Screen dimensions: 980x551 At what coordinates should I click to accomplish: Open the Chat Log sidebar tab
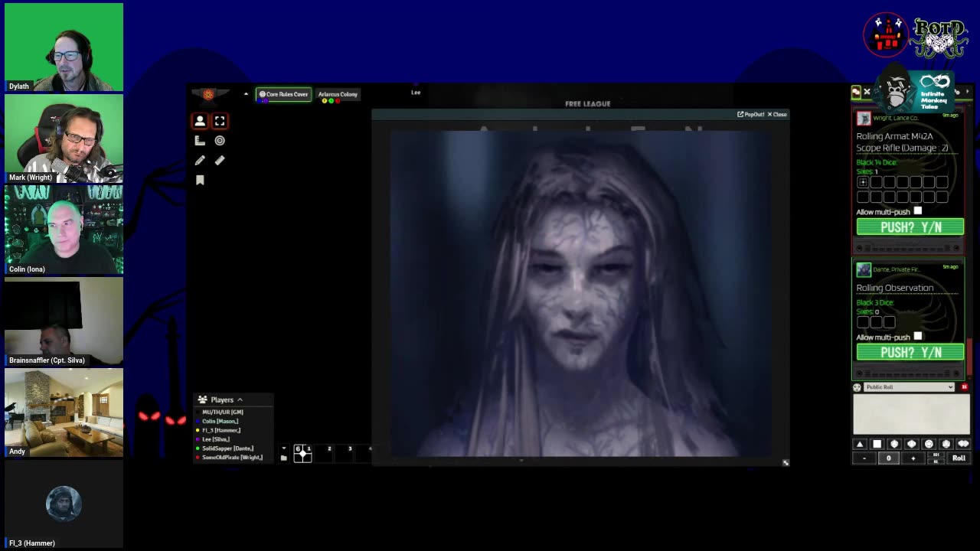(856, 92)
